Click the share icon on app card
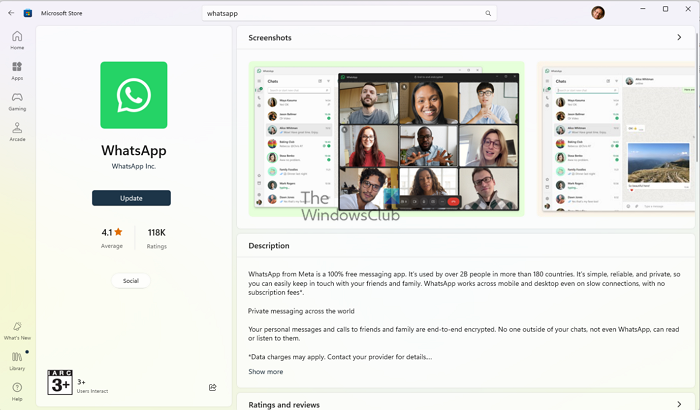Image resolution: width=700 pixels, height=410 pixels. coord(212,387)
